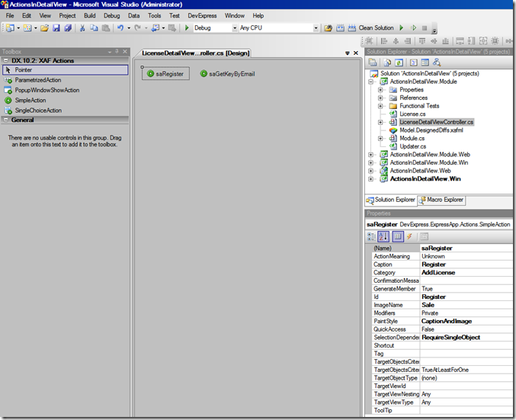Expand the Properties folder node
Image resolution: width=516 pixels, height=420 pixels.
tap(380, 89)
